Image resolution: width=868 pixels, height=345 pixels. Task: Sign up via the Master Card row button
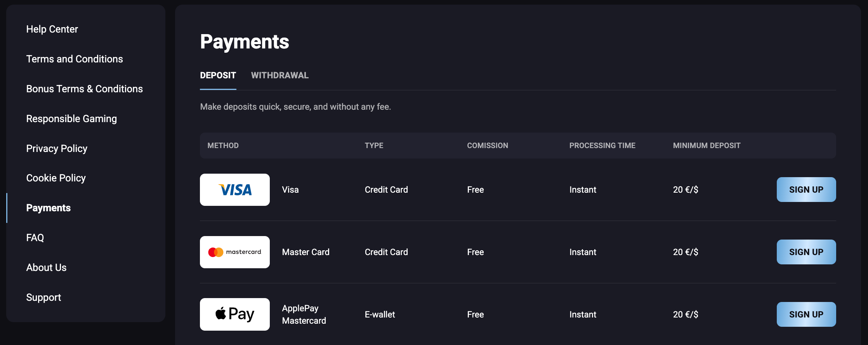[806, 252]
